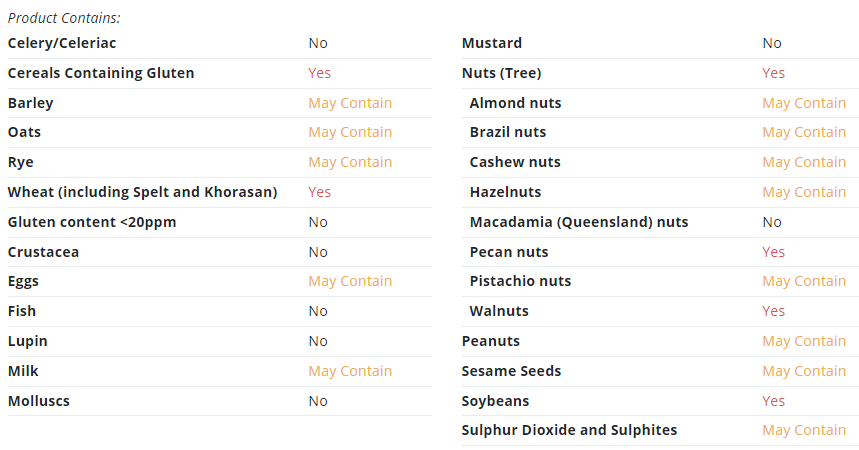Select the Nuts (Tree) heading
859x450 pixels.
(501, 73)
